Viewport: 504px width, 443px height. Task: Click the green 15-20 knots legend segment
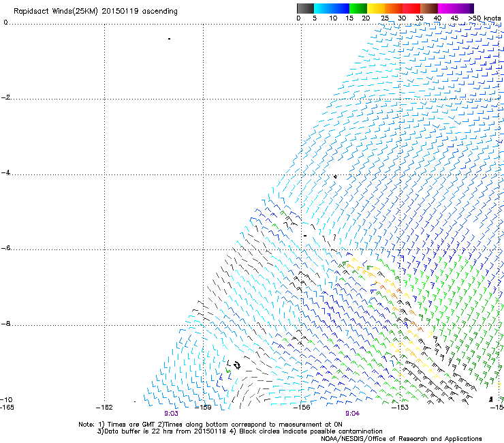pos(358,8)
